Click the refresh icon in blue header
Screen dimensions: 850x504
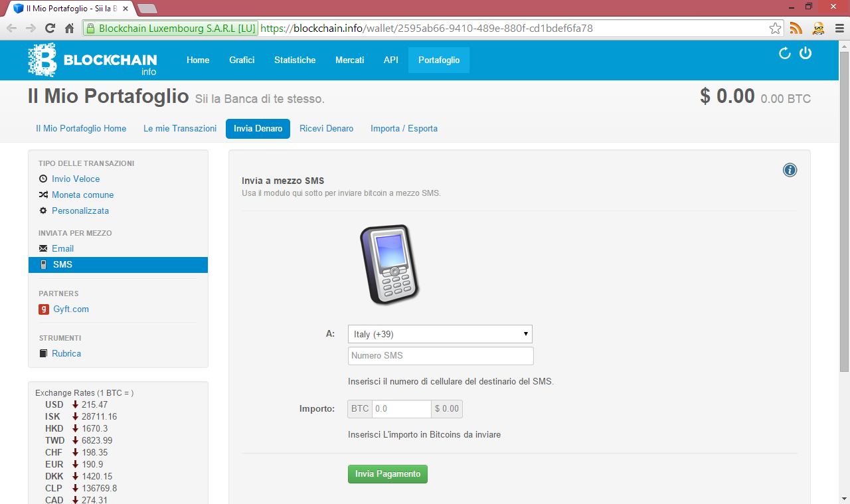click(785, 54)
